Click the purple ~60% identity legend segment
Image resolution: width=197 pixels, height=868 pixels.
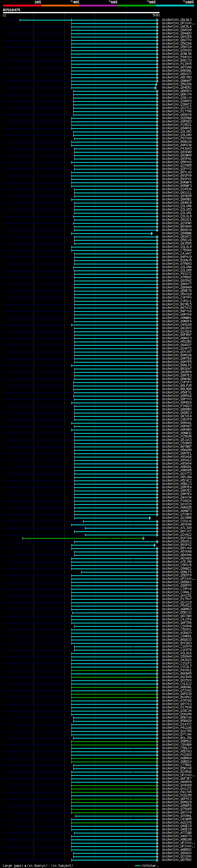(x=98, y=6)
